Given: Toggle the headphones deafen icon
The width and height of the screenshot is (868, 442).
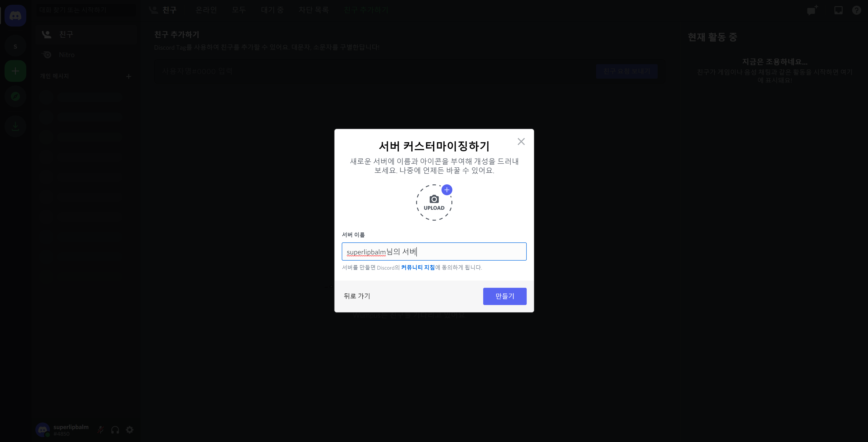Looking at the screenshot, I should tap(115, 430).
